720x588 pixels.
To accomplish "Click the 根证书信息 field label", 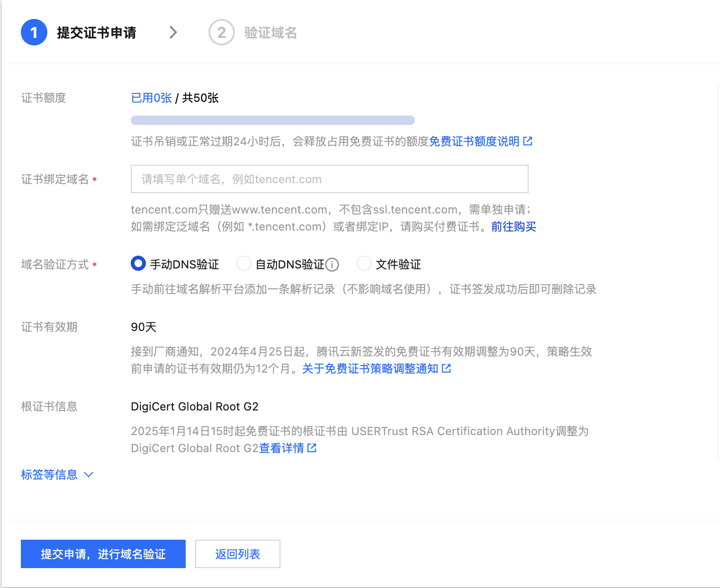I will 49,407.
